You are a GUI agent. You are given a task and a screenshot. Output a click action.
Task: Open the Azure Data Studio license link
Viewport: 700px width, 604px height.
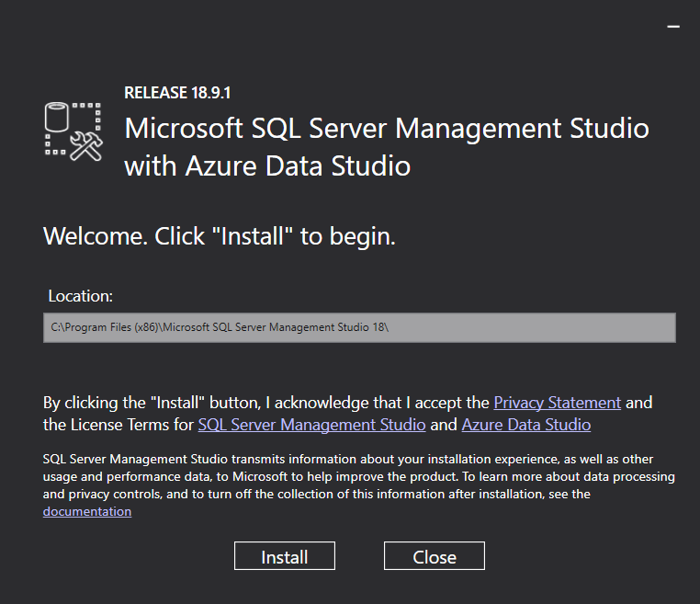[x=525, y=425]
